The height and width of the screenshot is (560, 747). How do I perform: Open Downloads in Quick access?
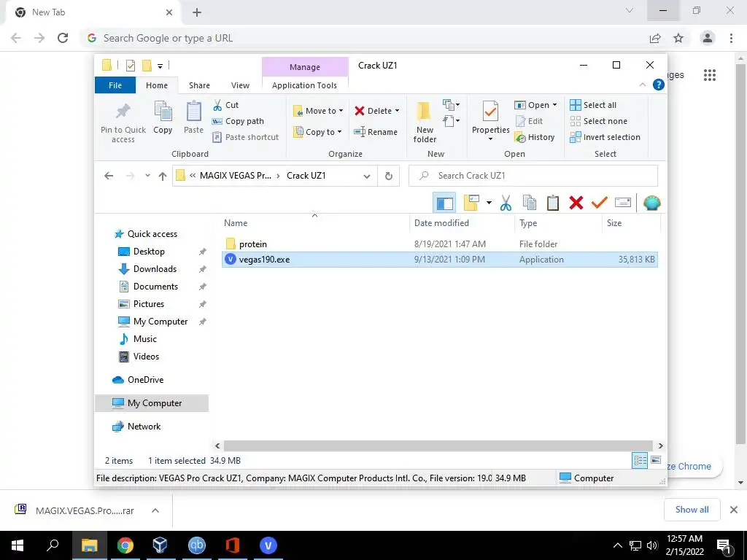(155, 269)
